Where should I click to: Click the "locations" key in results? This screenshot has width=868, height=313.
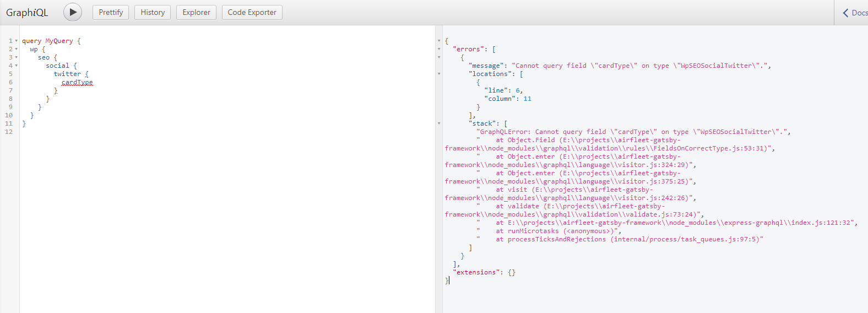point(490,74)
